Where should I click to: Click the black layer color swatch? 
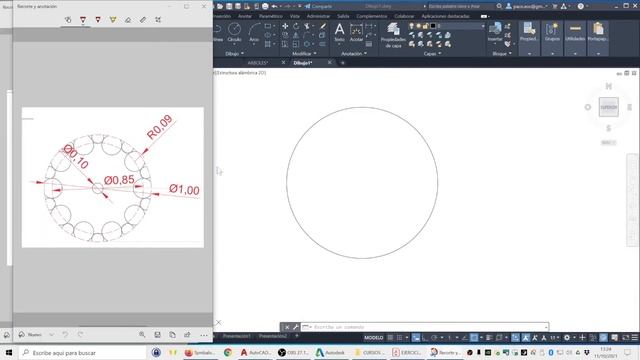433,26
